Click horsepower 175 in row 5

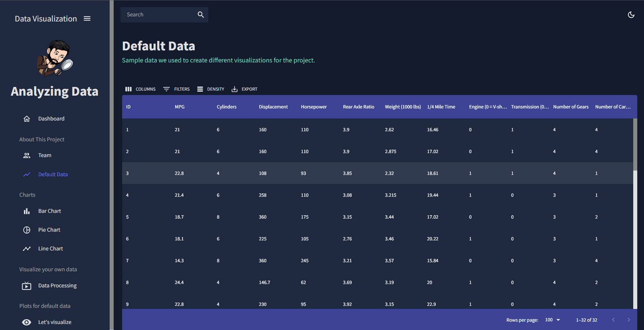(305, 217)
